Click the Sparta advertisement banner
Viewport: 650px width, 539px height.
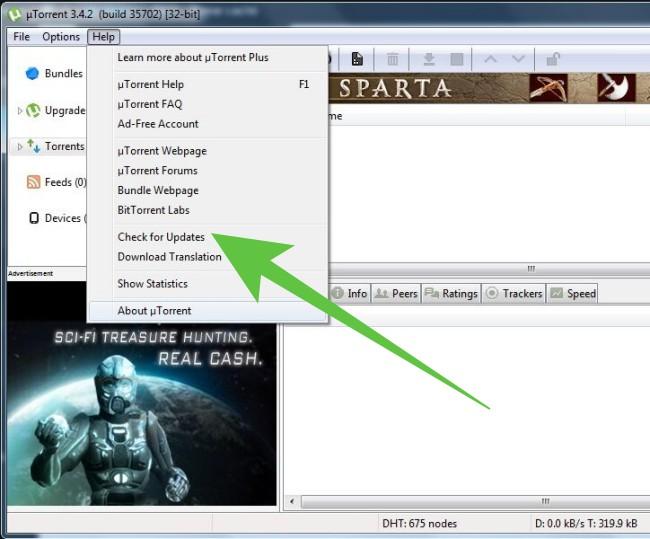[480, 88]
